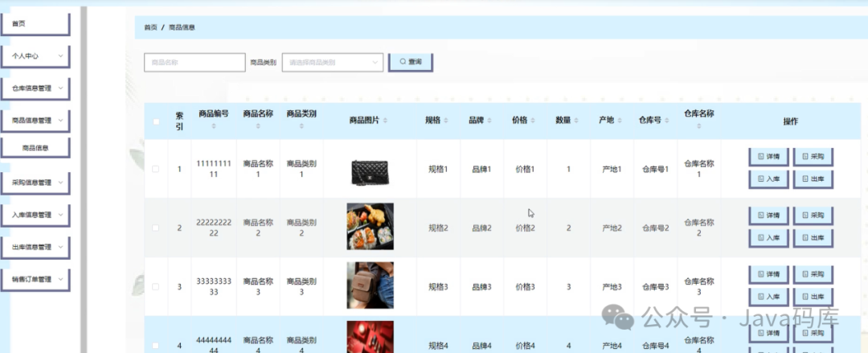Expand 入库信息管理 sidebar menu
This screenshot has height=353, width=868.
coord(35,215)
